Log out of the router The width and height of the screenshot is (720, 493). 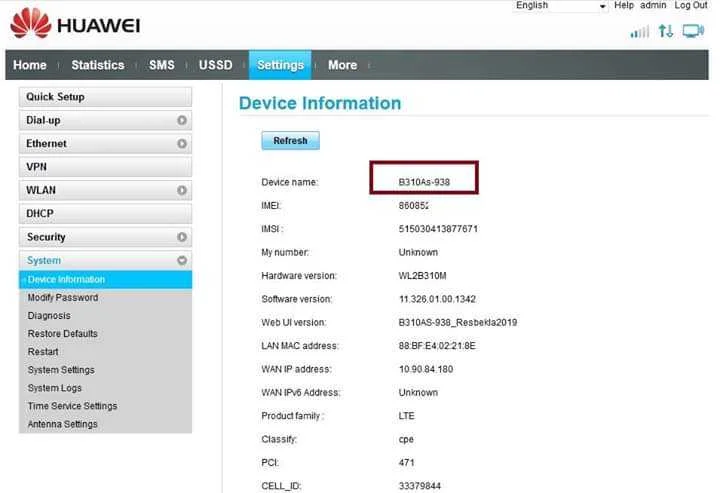coord(691,6)
